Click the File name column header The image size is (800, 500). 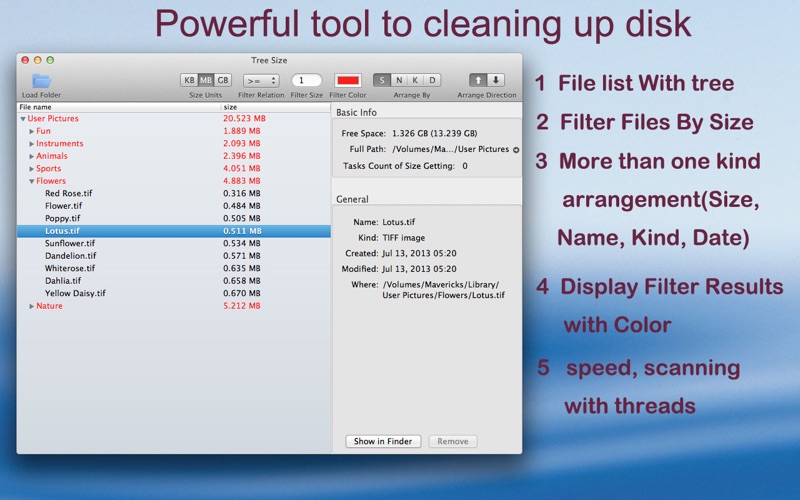119,107
